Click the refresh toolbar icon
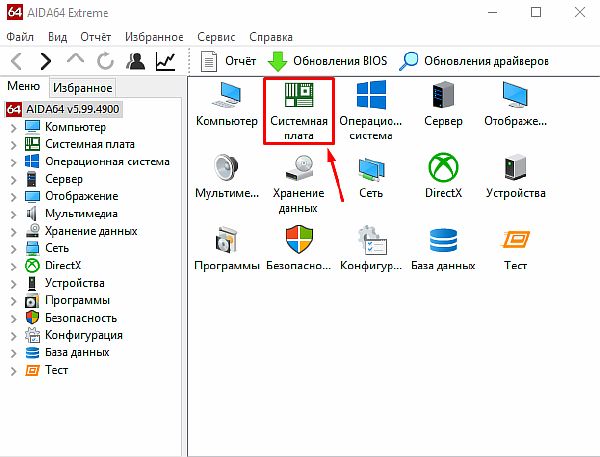The width and height of the screenshot is (600, 457). click(105, 61)
